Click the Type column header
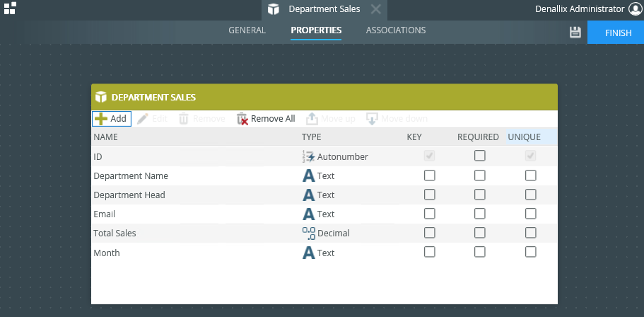Image resolution: width=644 pixels, height=317 pixels. tap(312, 137)
